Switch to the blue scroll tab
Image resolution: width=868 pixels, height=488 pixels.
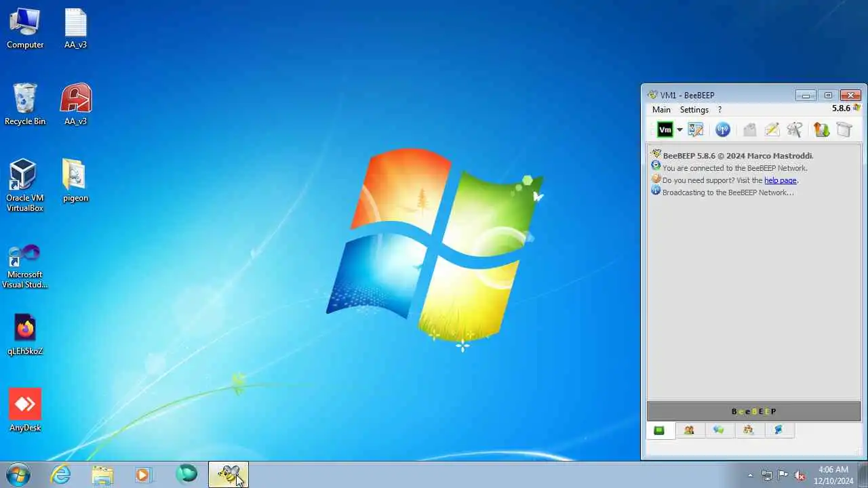tap(778, 430)
